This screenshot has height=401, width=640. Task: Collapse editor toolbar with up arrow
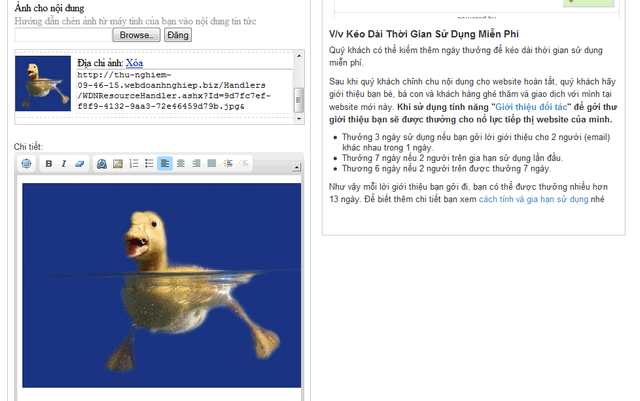(x=297, y=167)
